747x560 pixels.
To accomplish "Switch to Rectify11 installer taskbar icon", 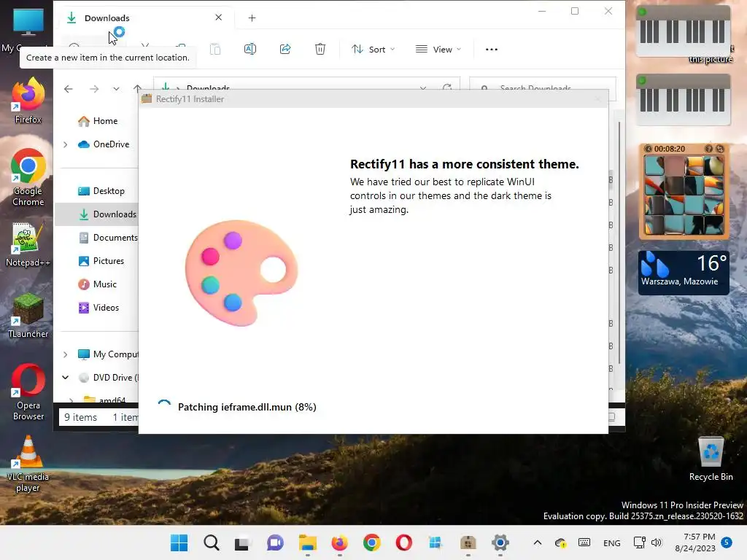I will 468,542.
